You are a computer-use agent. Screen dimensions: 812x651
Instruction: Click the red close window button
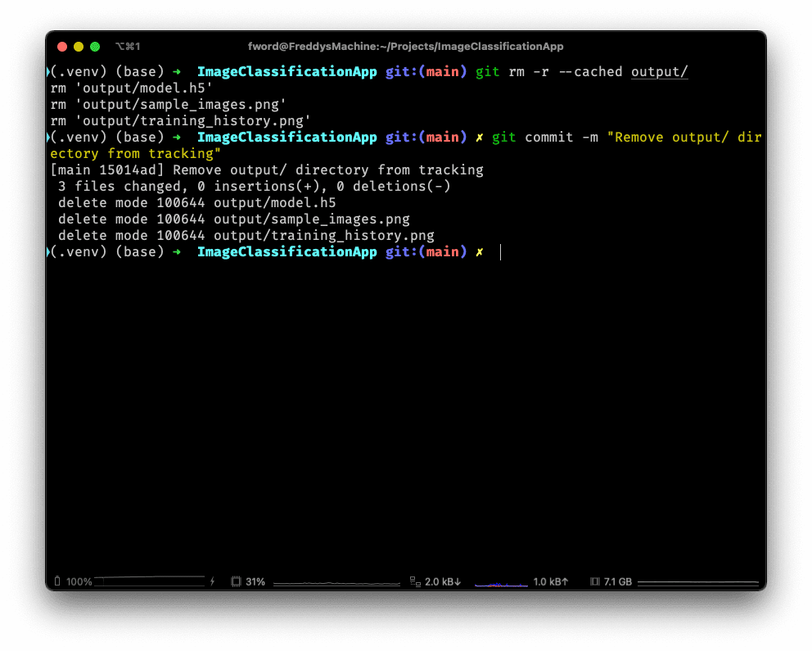[62, 47]
